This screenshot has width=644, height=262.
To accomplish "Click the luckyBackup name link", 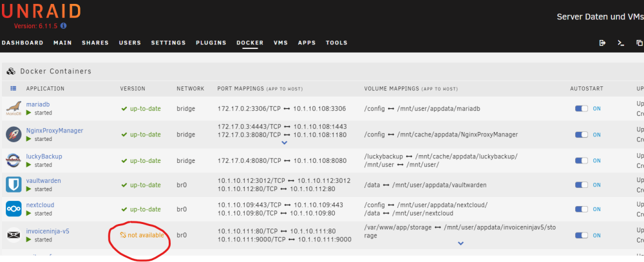I will click(x=44, y=156).
